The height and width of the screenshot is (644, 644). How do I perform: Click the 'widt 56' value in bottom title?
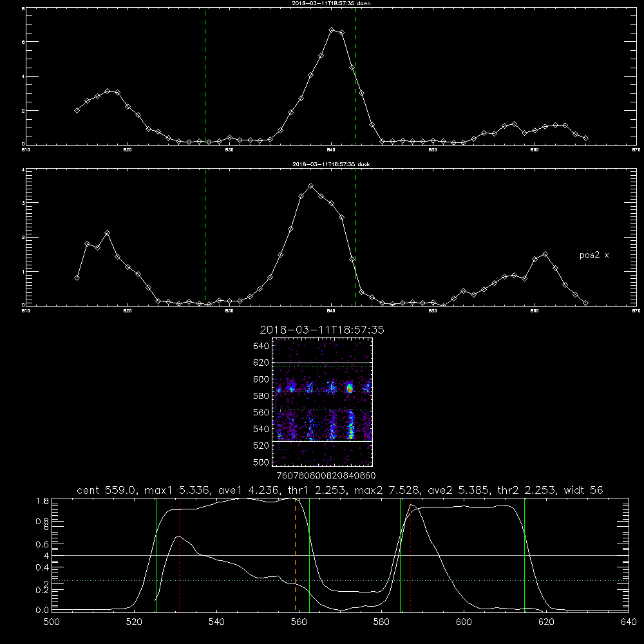point(583,490)
